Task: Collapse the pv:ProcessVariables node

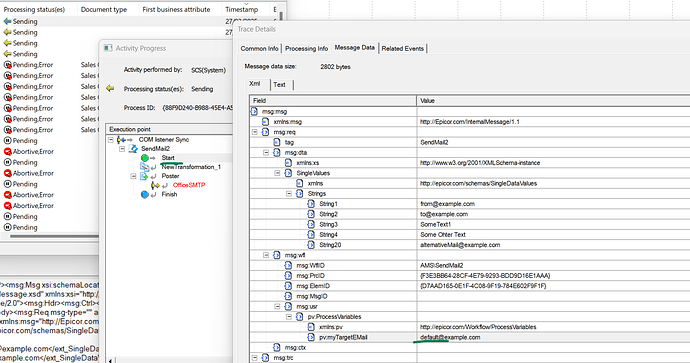Action: [x=289, y=317]
